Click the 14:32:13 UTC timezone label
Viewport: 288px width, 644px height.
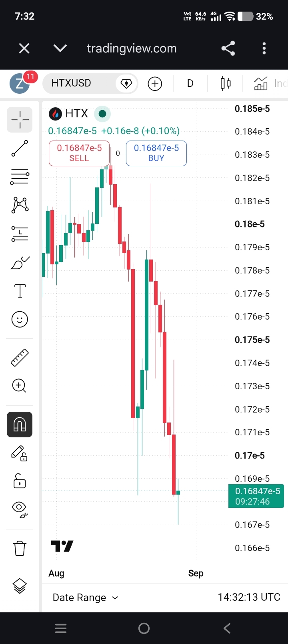[249, 597]
